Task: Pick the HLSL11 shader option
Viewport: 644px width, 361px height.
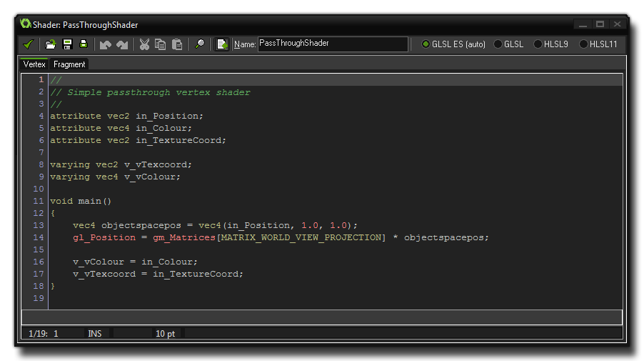Action: tap(584, 44)
